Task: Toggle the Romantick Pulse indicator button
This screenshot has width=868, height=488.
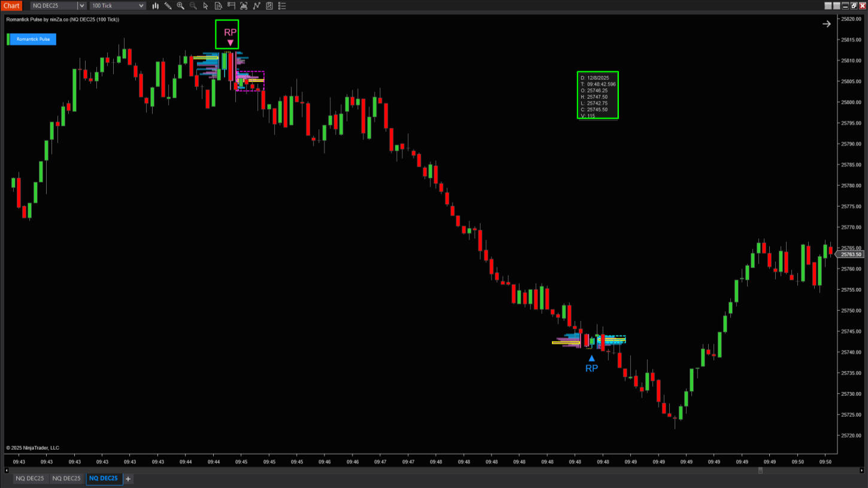Action: tap(32, 40)
